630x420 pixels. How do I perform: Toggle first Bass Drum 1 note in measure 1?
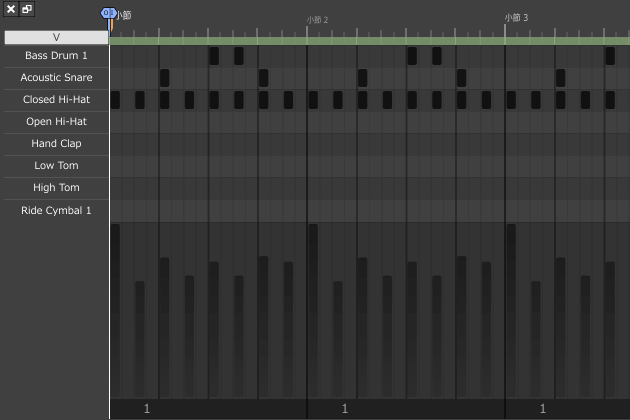(x=214, y=56)
